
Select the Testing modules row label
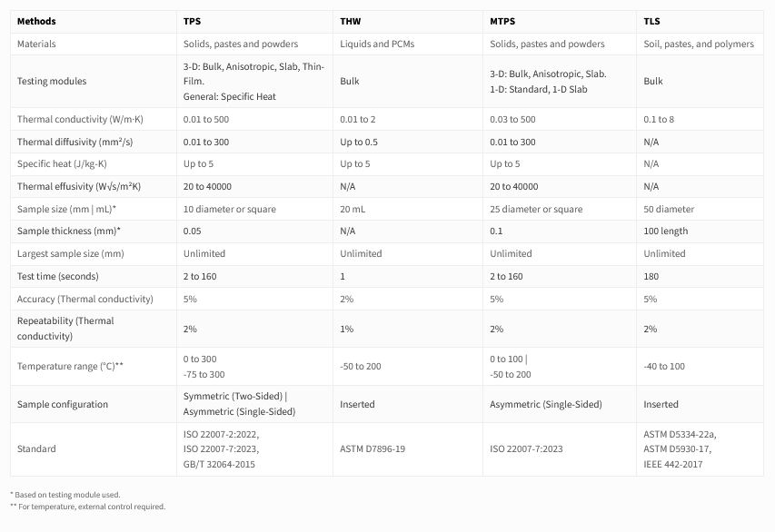click(x=52, y=81)
